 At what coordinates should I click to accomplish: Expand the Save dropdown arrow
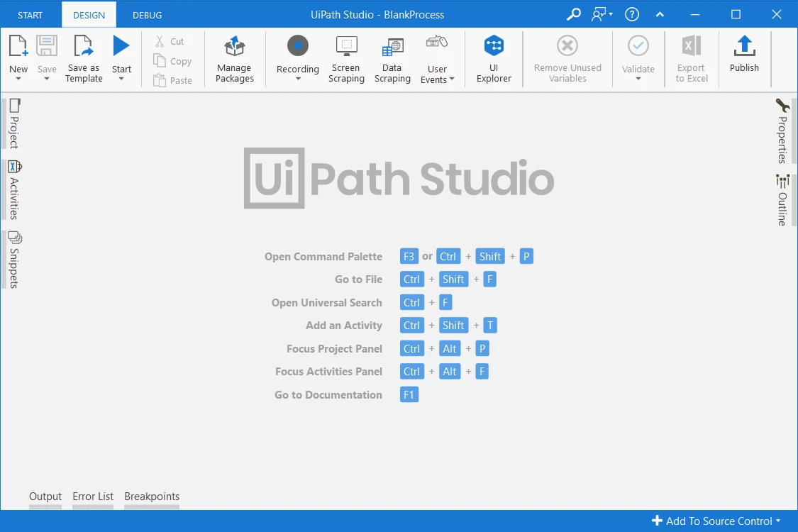(47, 79)
